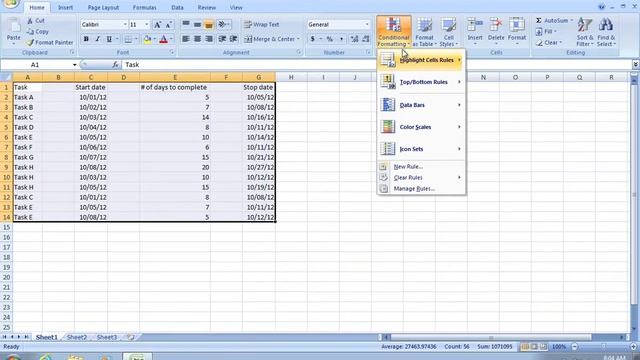
Task: Toggle Merge & Center
Action: pos(271,39)
